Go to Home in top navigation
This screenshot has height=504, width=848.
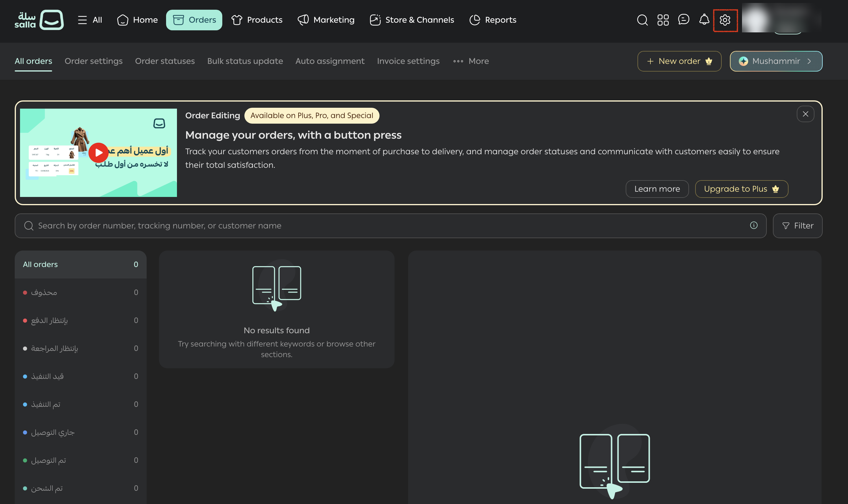137,20
